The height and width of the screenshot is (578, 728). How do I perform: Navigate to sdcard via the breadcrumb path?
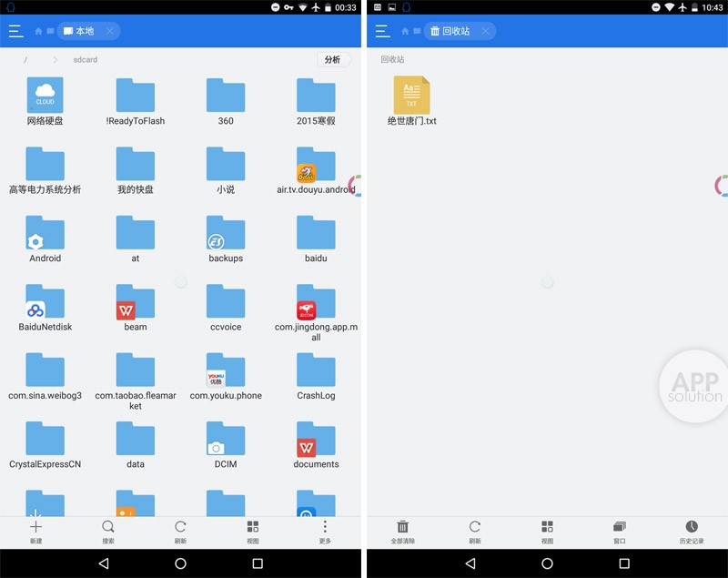coord(86,59)
